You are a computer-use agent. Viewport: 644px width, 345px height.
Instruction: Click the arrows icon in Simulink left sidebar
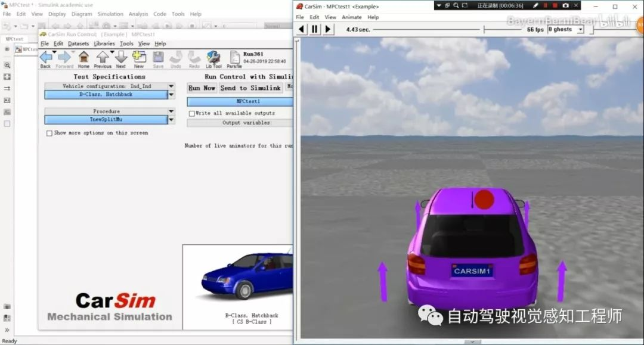click(7, 88)
